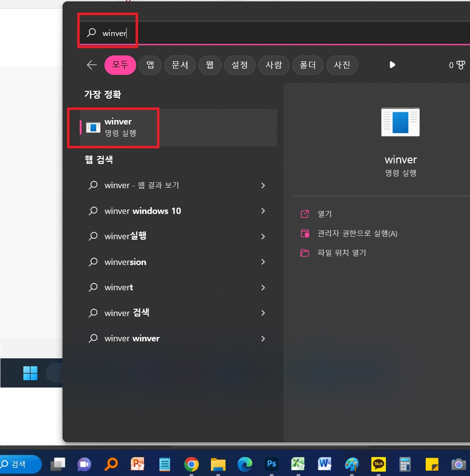Select 'winver실행' web suggestion
The height and width of the screenshot is (476, 470).
177,236
